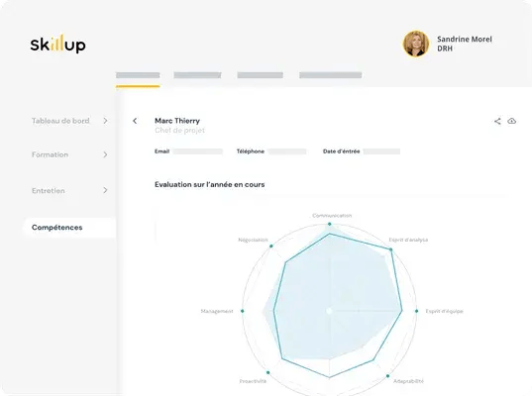Image resolution: width=532 pixels, height=396 pixels.
Task: Select the Management axis dot
Action: [x=243, y=311]
